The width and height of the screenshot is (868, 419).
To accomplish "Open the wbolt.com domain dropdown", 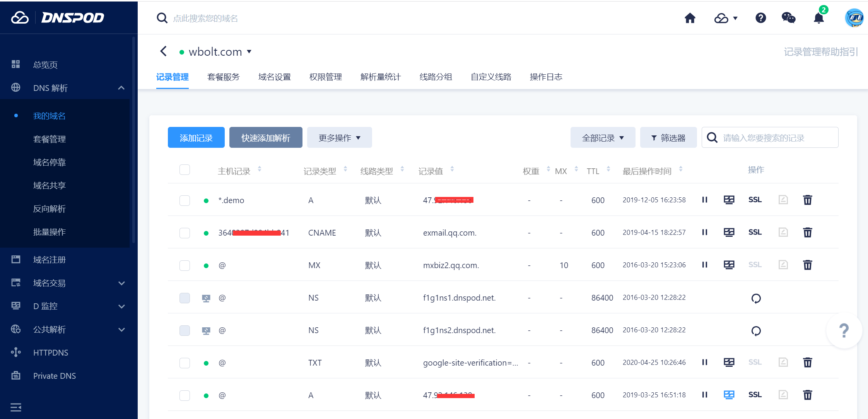I will pyautogui.click(x=249, y=51).
